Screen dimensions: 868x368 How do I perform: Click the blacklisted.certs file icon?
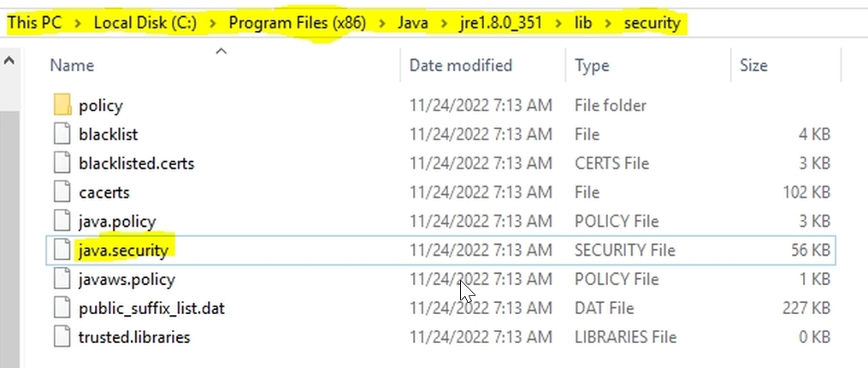click(x=62, y=163)
